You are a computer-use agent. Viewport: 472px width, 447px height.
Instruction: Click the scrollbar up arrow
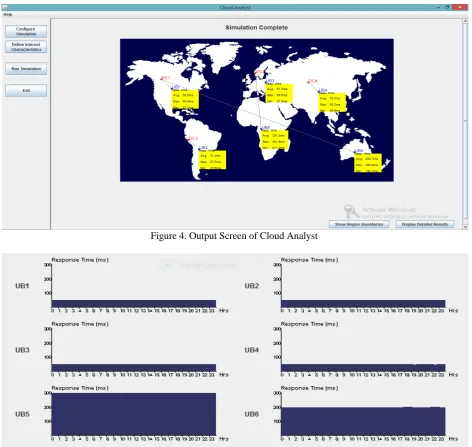[x=465, y=21]
